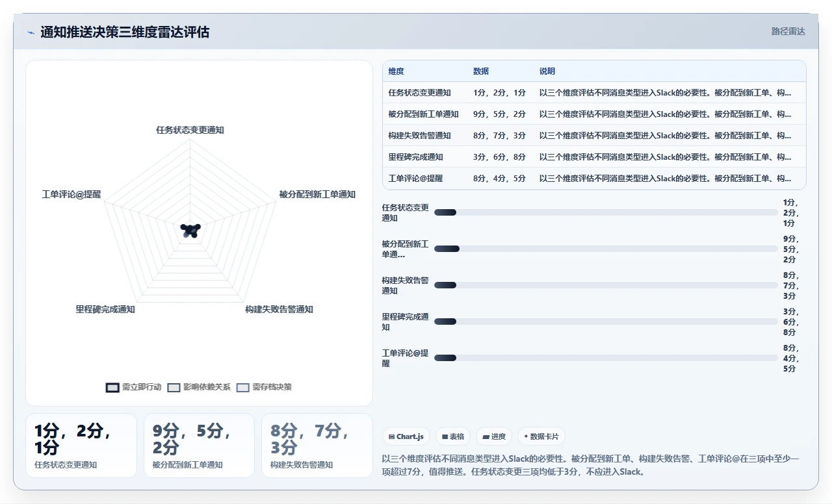Open the 1分，2分，1分 data card
832x504 pixels.
click(81, 446)
